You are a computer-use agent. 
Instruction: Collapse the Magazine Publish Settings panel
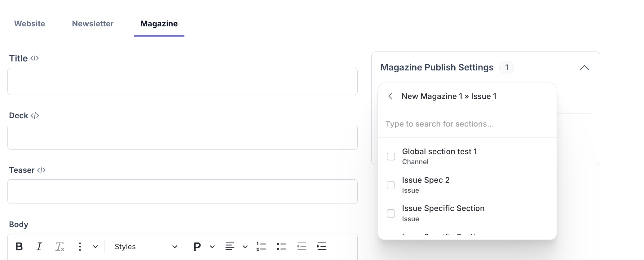[584, 68]
